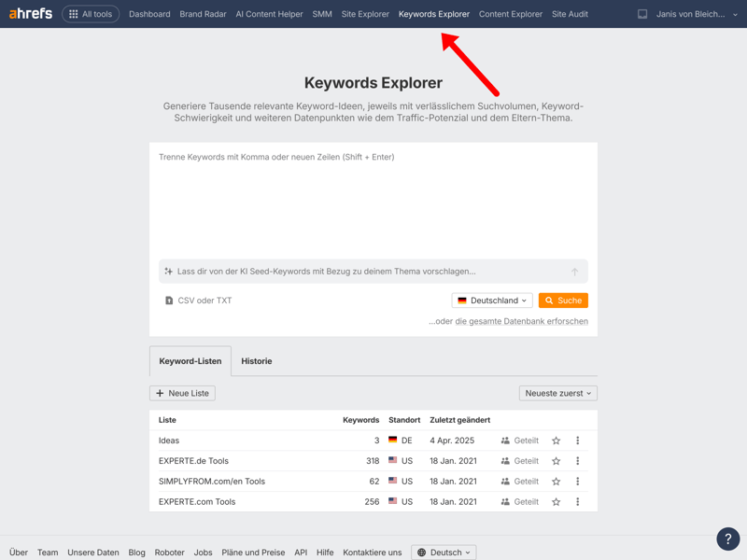The height and width of the screenshot is (560, 747).
Task: Star the EXPERTE.com Tools list
Action: pyautogui.click(x=556, y=502)
